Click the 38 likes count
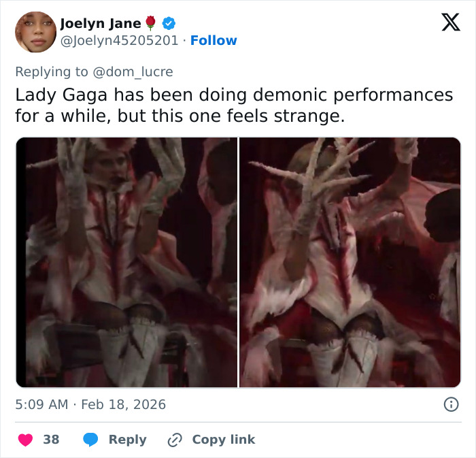This screenshot has height=458, width=476. coord(51,440)
